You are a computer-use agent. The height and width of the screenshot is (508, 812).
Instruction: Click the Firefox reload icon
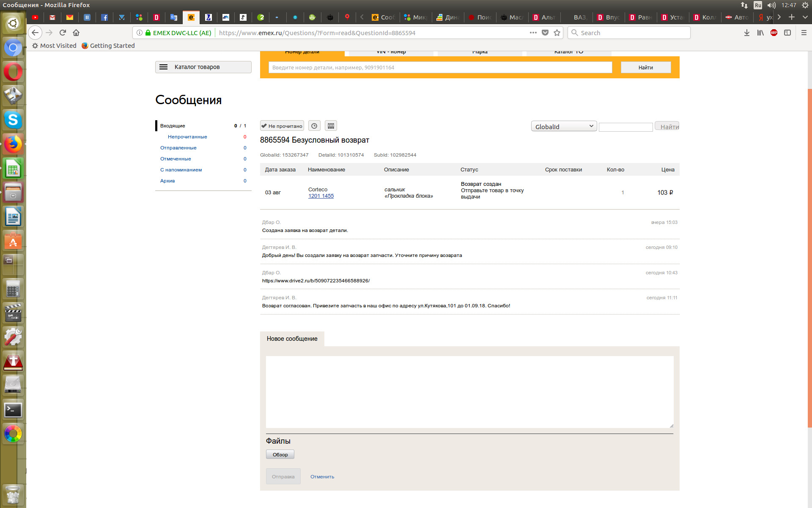coord(63,33)
